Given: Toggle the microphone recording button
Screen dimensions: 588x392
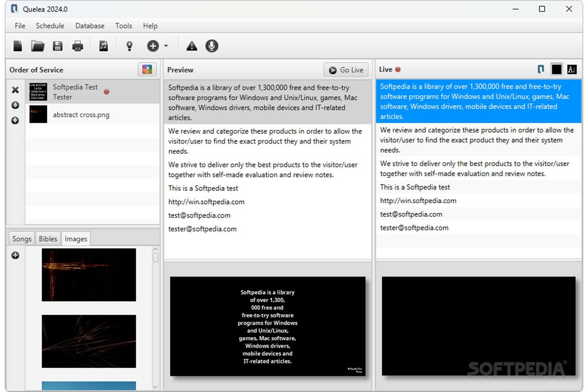Looking at the screenshot, I should [x=212, y=46].
